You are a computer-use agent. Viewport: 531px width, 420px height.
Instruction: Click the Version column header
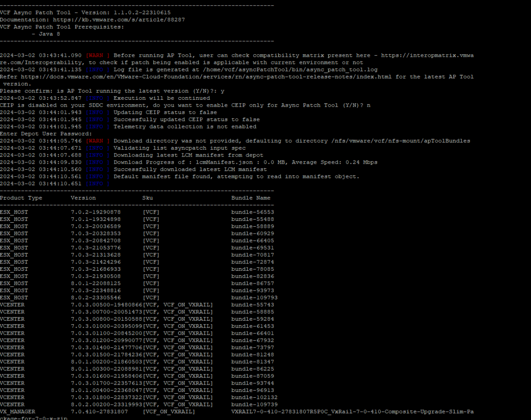pyautogui.click(x=82, y=197)
